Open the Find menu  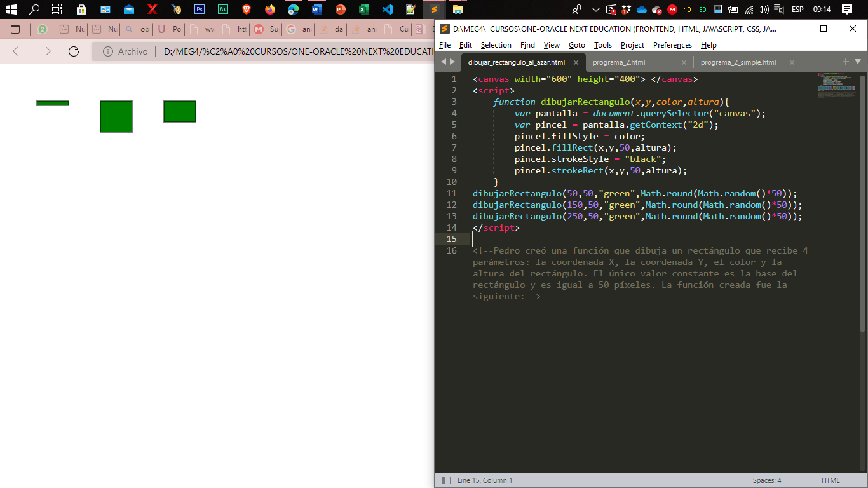point(527,45)
